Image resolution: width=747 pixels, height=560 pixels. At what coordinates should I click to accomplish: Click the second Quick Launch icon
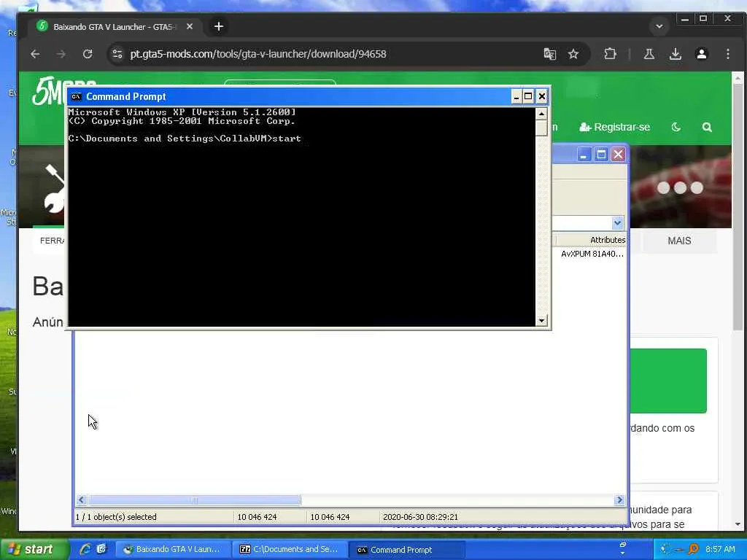click(101, 549)
